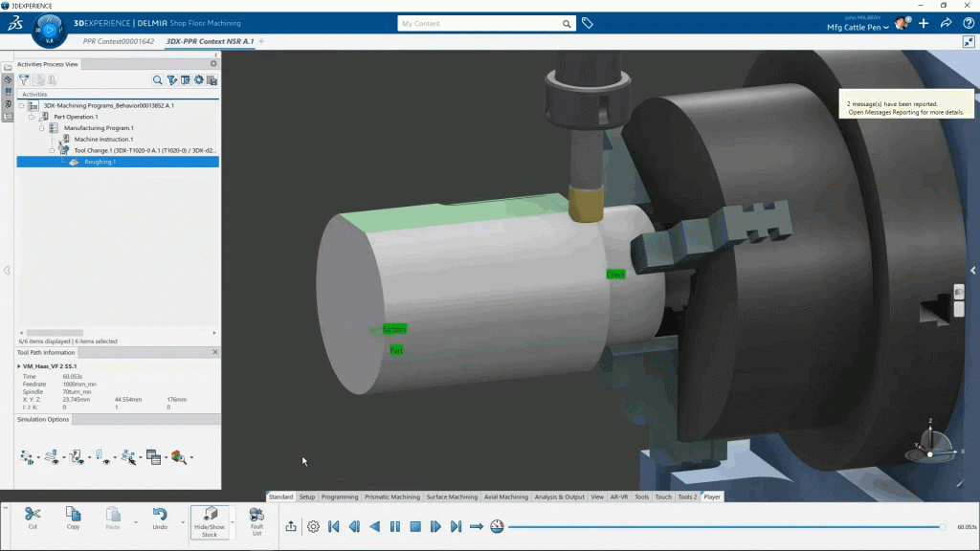Collapse the Manufacturing Program.1 node
980x551 pixels.
point(42,128)
